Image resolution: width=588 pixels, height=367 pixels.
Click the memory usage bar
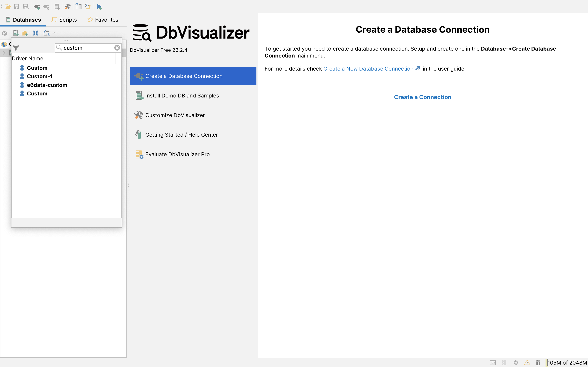click(x=567, y=363)
